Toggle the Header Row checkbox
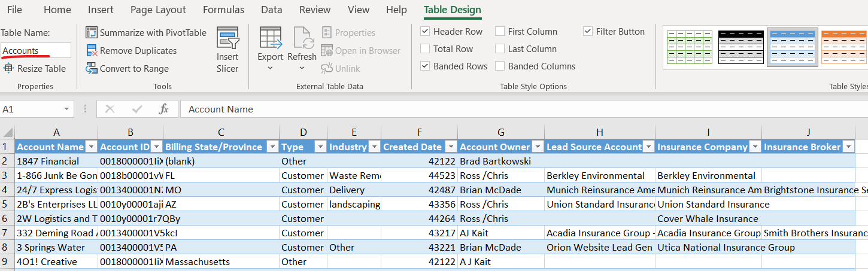Screen dimensions: 868x271 [425, 32]
